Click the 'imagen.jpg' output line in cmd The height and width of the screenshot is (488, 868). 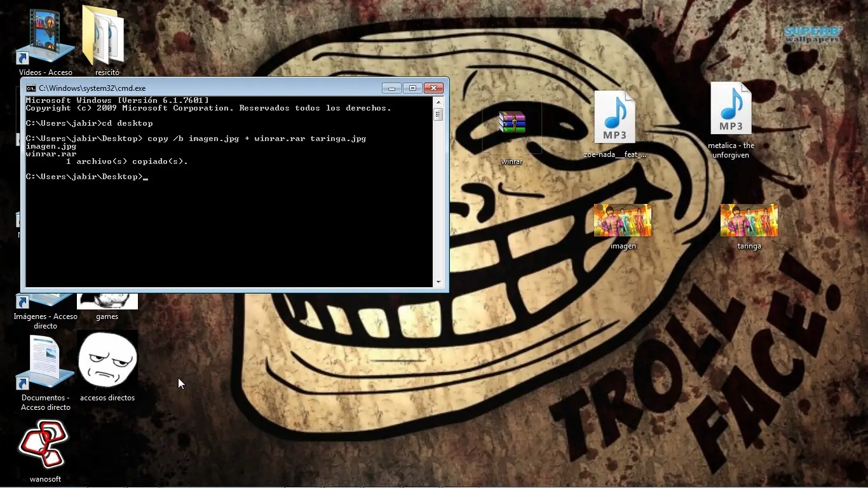pyautogui.click(x=51, y=146)
